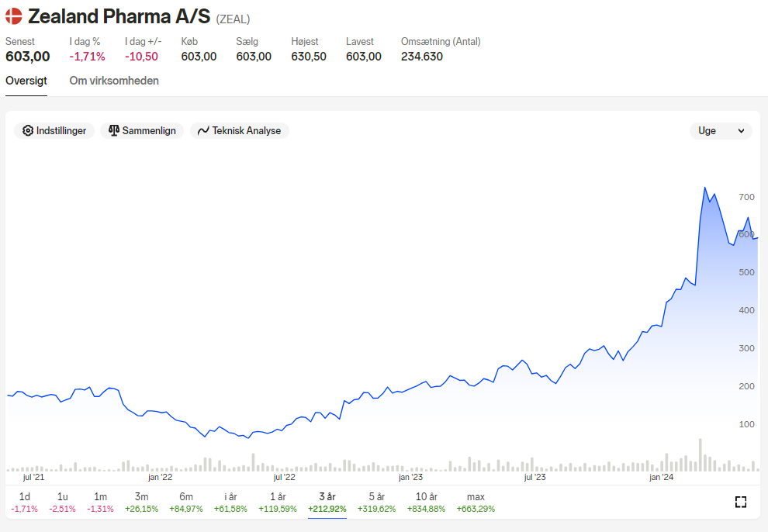
Task: Click the I dag % value -1,71%
Action: pyautogui.click(x=87, y=57)
